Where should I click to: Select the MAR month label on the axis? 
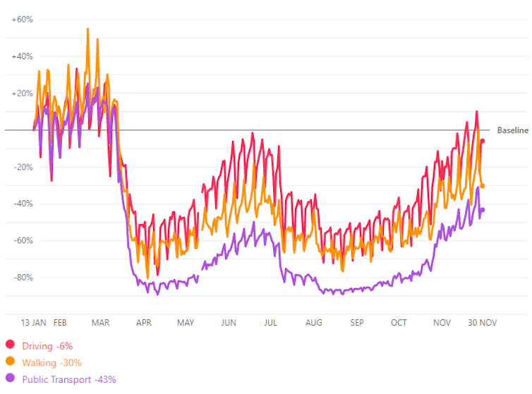click(x=101, y=322)
